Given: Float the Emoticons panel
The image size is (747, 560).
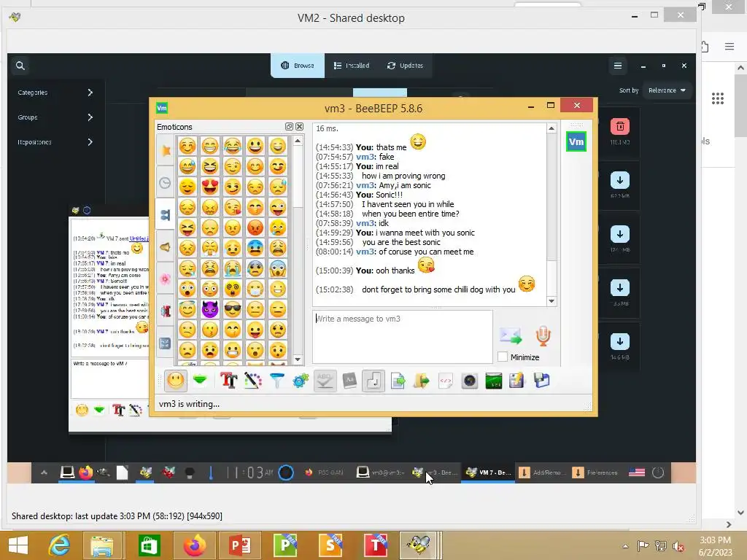Looking at the screenshot, I should pos(289,126).
